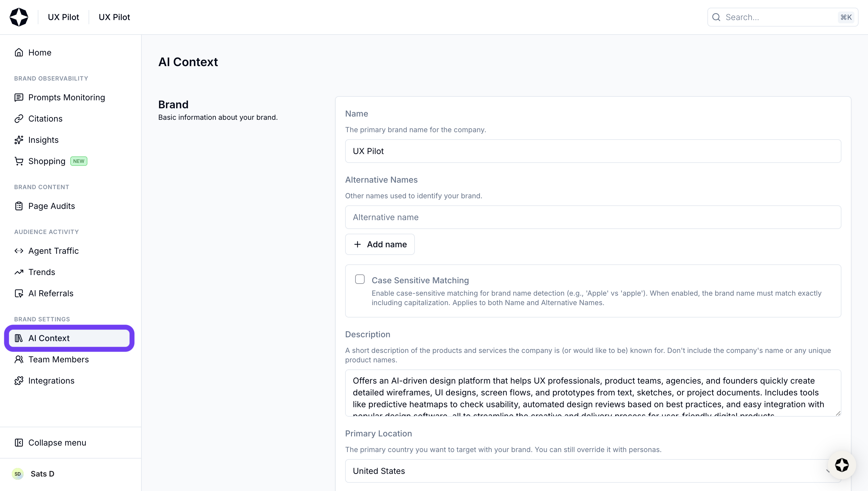The width and height of the screenshot is (868, 491).
Task: Open Insights sparkle icon
Action: coord(19,140)
